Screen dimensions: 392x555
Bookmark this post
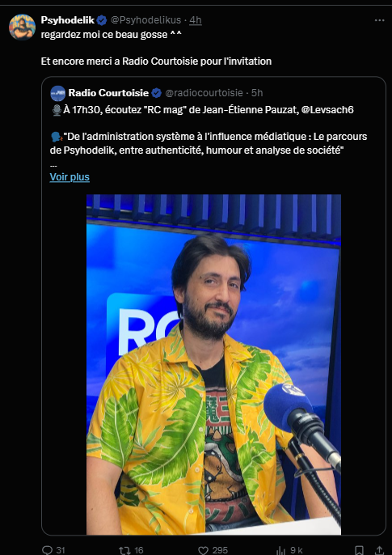[x=359, y=550]
